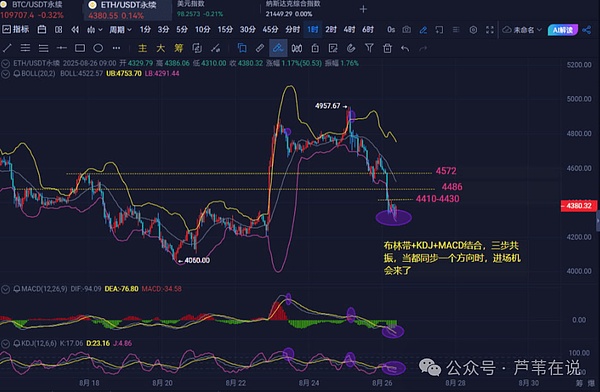Open the list lines icon in top toolbar
Screen dimensions: 600x392
click(x=456, y=29)
